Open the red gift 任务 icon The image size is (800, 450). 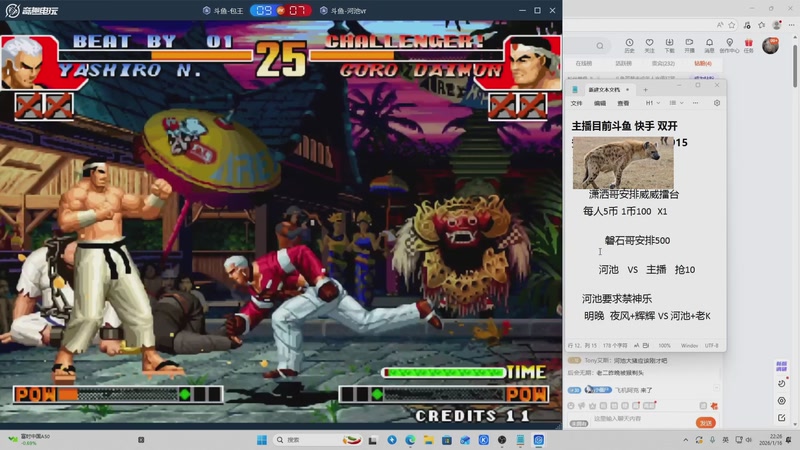[x=748, y=45]
